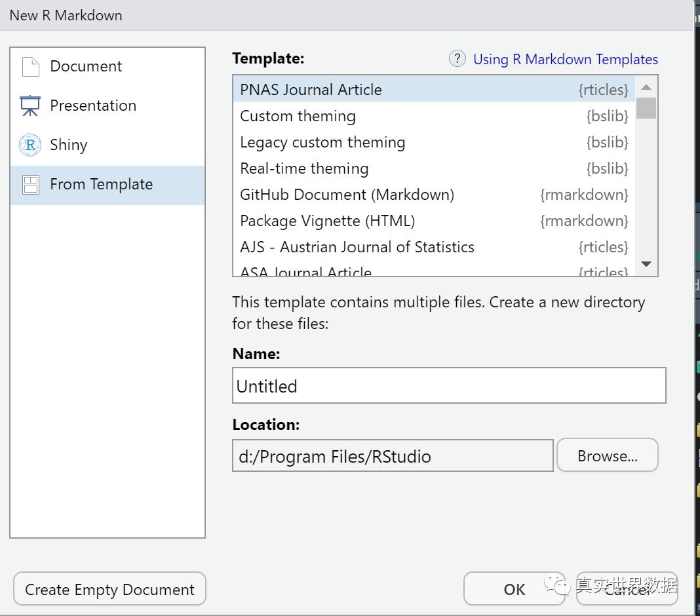The image size is (700, 616).
Task: Click the Name input field
Action: [449, 385]
